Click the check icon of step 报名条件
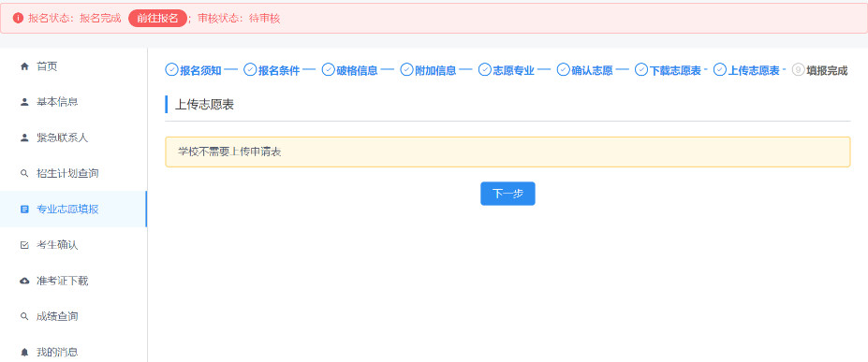The image size is (868, 362). click(250, 69)
